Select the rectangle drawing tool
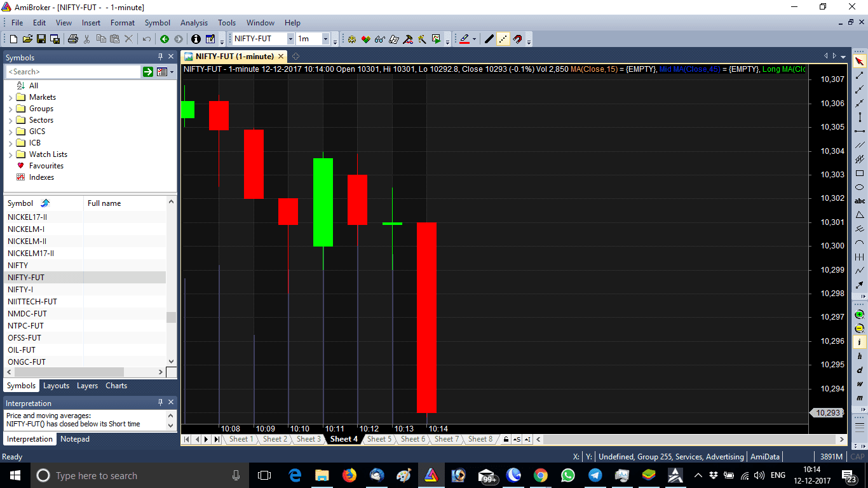 tap(860, 173)
